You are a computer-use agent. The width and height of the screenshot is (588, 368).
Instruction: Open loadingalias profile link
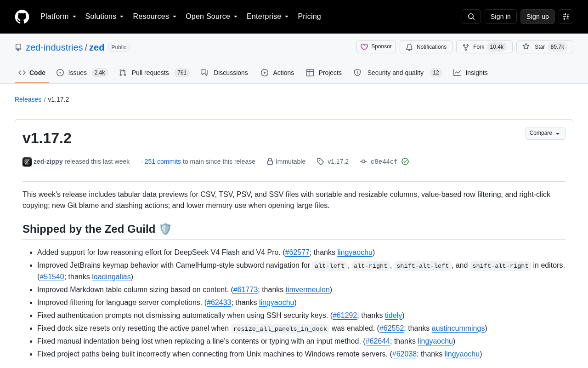[x=111, y=276]
